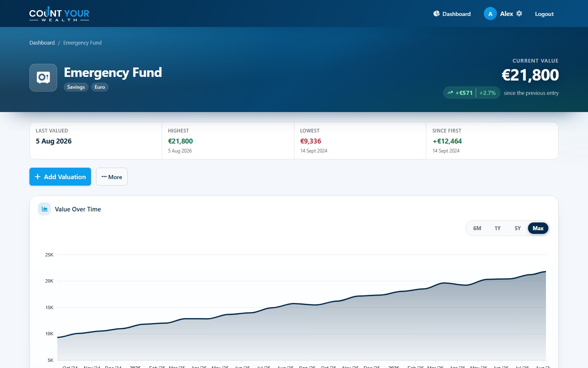The height and width of the screenshot is (368, 588).
Task: Click the Count Your Wealth logo
Action: click(x=59, y=13)
